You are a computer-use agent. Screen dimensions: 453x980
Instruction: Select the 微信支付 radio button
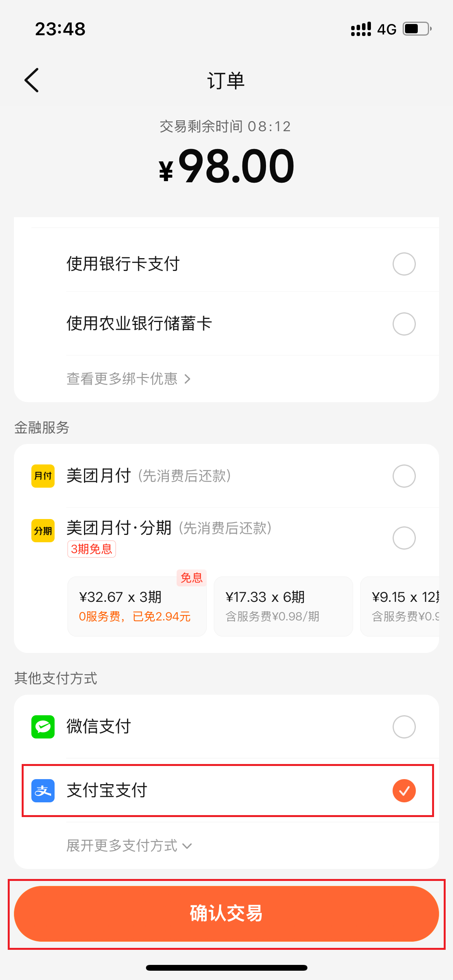pos(404,726)
